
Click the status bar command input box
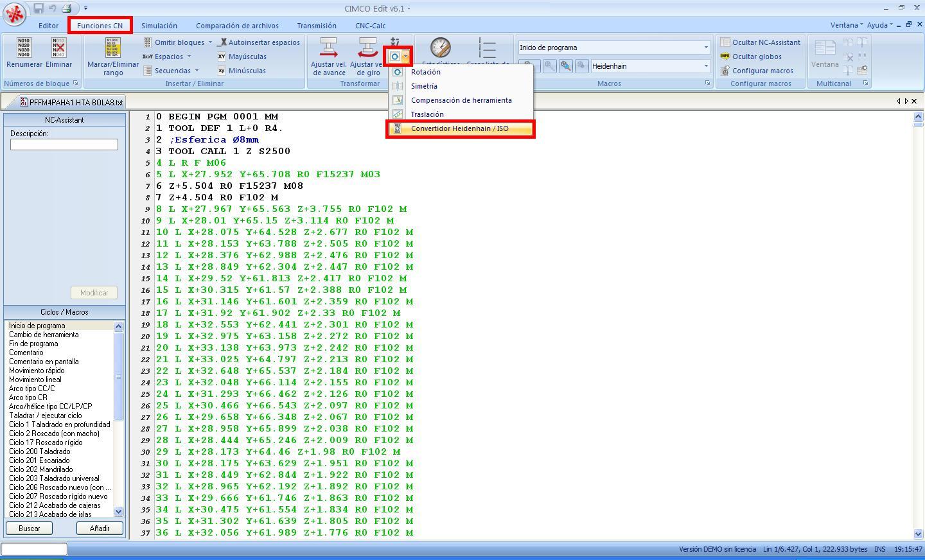pyautogui.click(x=34, y=549)
